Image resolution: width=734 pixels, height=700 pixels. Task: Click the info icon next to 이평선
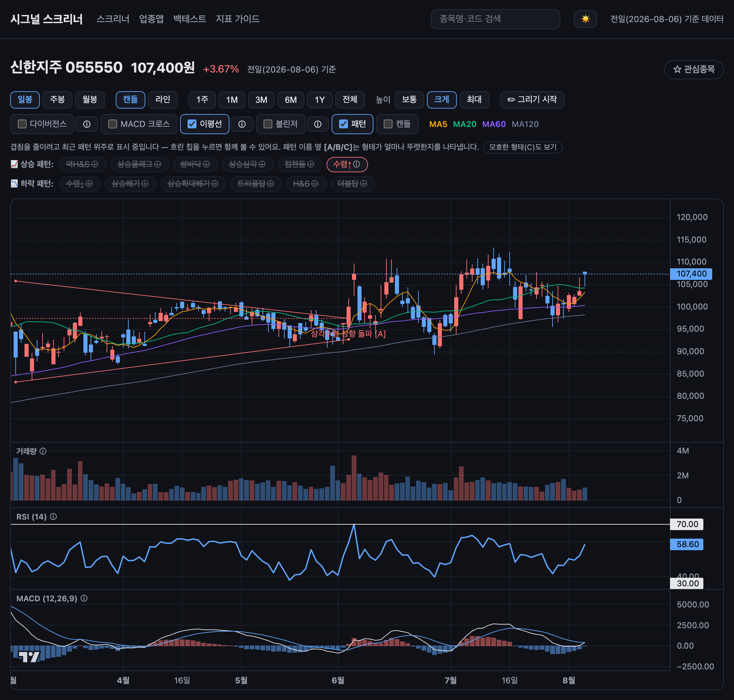point(242,124)
